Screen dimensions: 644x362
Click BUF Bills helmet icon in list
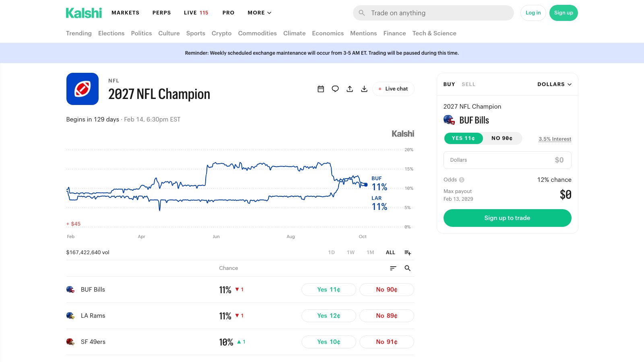[x=70, y=290]
